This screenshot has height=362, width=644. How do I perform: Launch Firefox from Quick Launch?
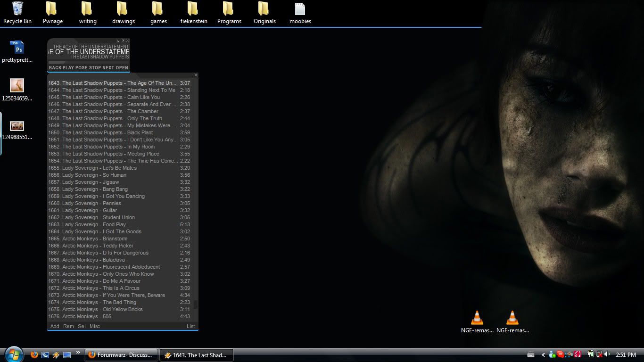pyautogui.click(x=34, y=355)
